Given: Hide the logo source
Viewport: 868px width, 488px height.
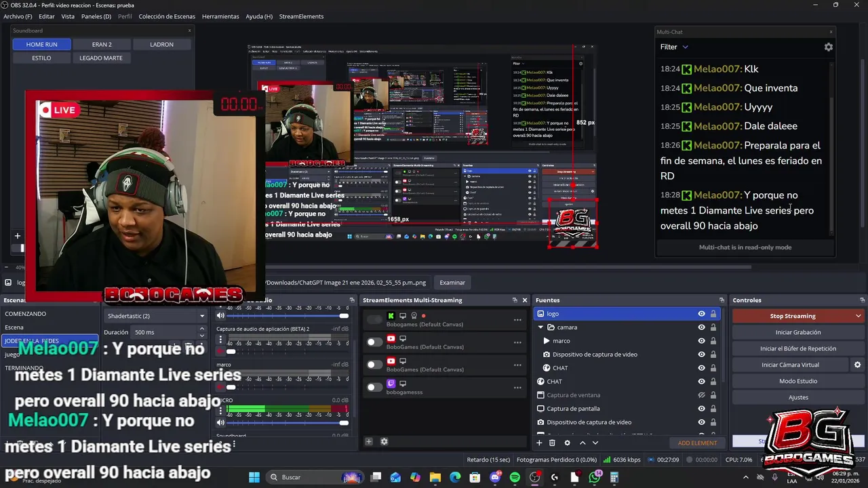Looking at the screenshot, I should point(701,314).
